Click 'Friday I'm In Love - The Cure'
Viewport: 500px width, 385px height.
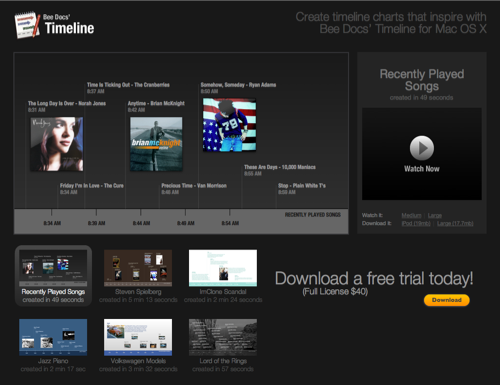click(x=92, y=186)
